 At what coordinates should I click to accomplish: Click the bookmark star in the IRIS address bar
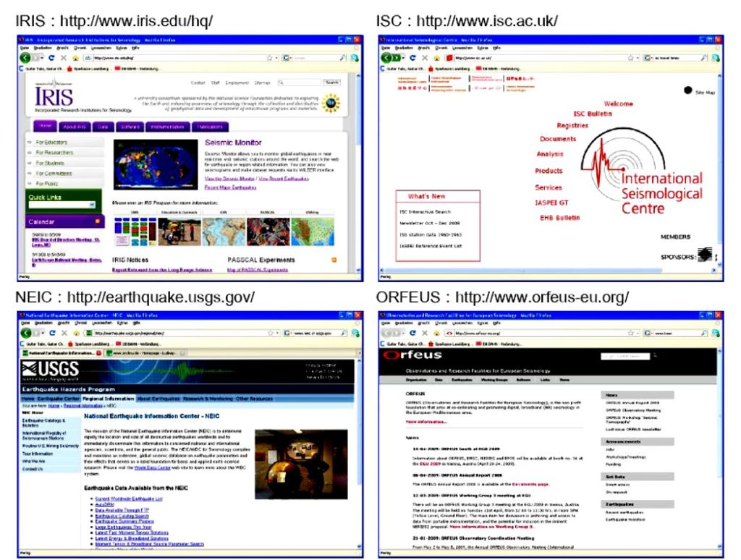(269, 58)
